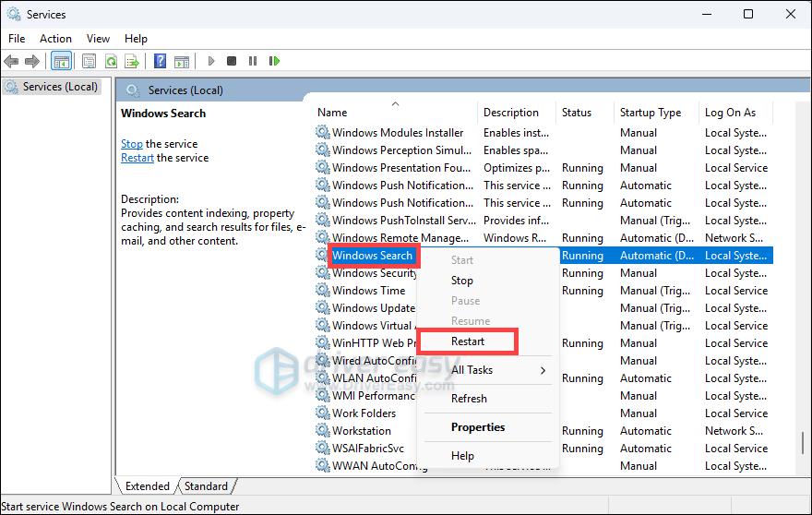Image resolution: width=812 pixels, height=515 pixels.
Task: Click the gear icon beside Windows Remote Management
Action: pos(323,237)
